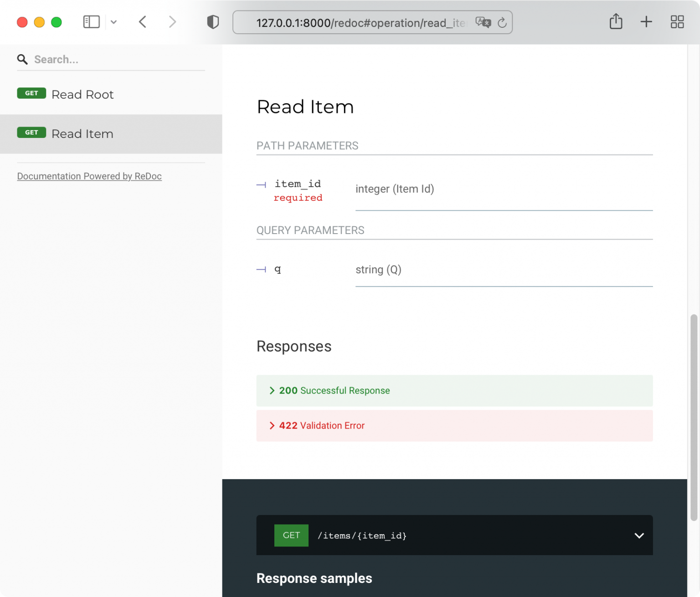Click the GET label in the dark request bar
This screenshot has width=700, height=597.
coord(291,535)
